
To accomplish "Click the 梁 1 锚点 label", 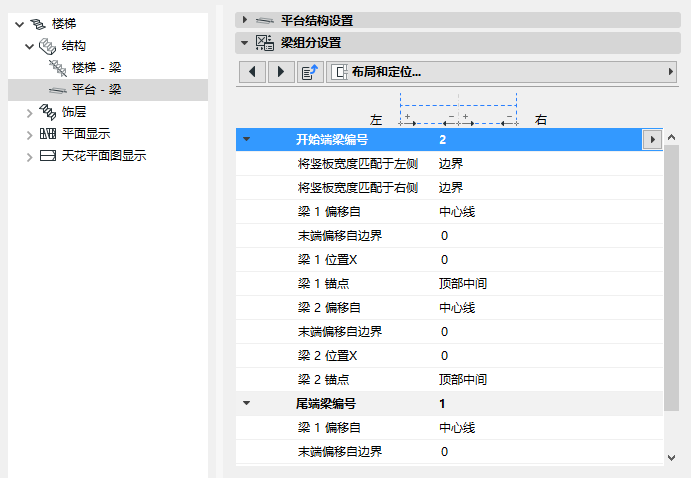I will (323, 284).
